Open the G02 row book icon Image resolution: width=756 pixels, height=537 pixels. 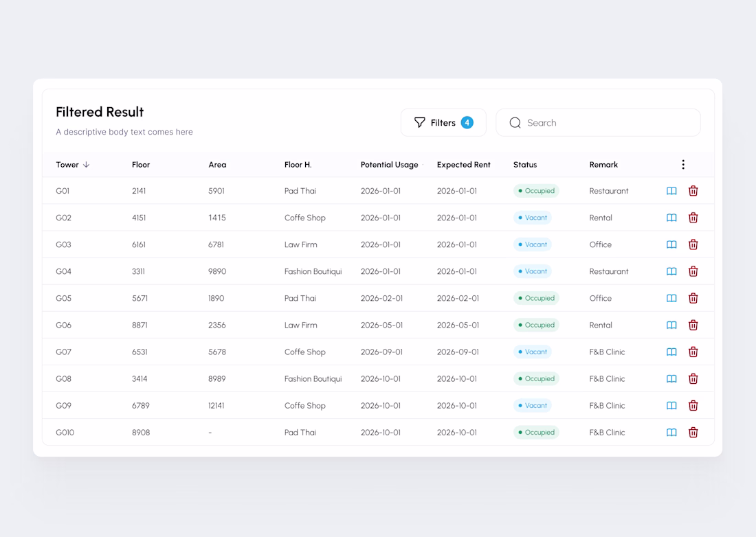point(671,218)
